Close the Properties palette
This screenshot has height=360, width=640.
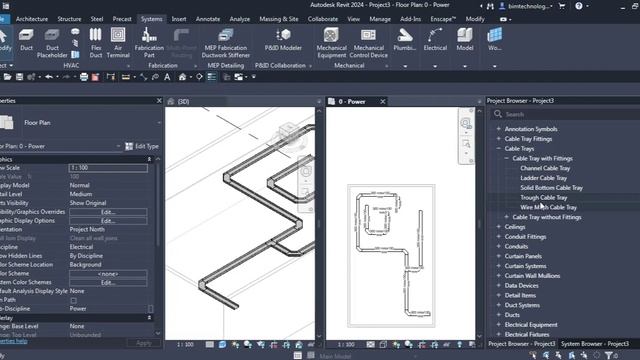[x=159, y=100]
